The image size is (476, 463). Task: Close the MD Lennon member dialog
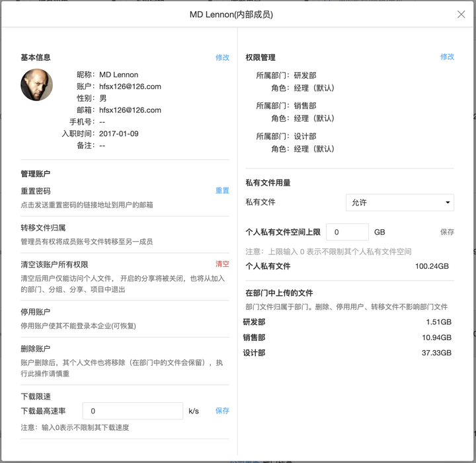point(461,15)
